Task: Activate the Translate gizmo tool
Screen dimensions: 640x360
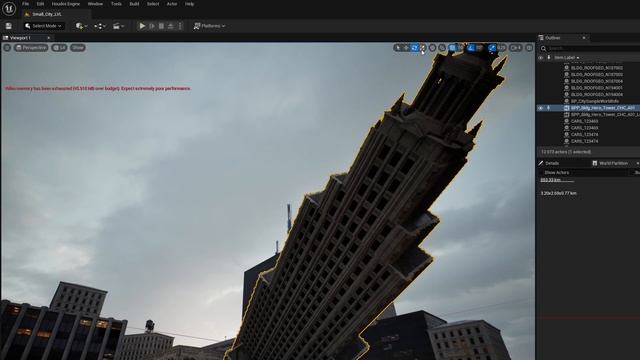Action: 406,48
